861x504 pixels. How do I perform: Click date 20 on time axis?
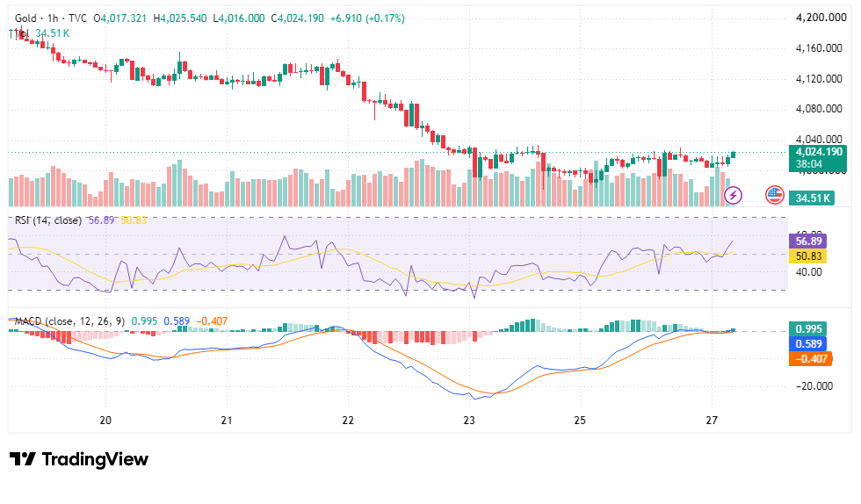coord(105,421)
